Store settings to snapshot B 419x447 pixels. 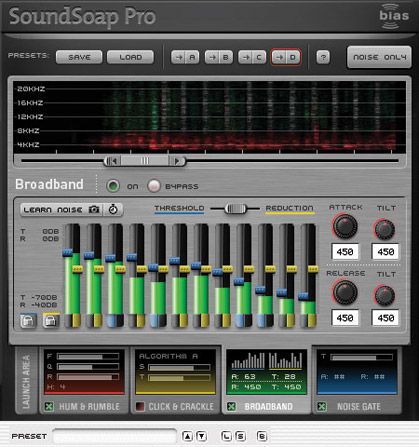tap(219, 57)
